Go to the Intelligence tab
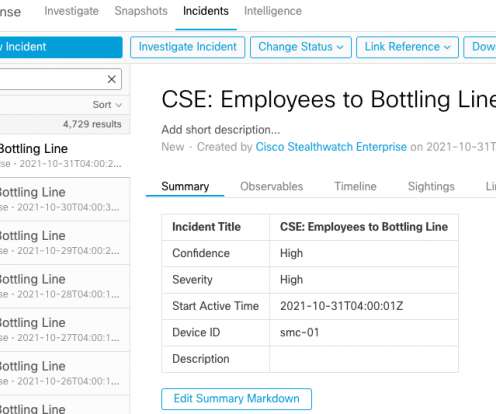 [273, 11]
